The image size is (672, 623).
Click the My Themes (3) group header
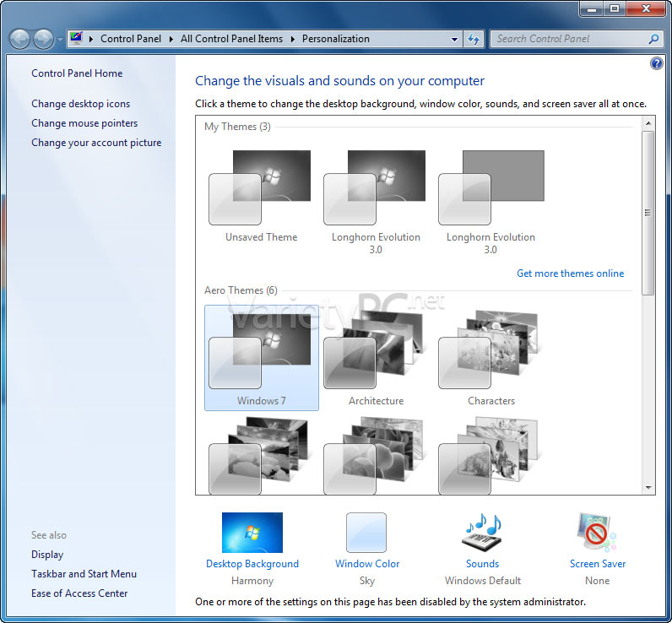pos(237,127)
